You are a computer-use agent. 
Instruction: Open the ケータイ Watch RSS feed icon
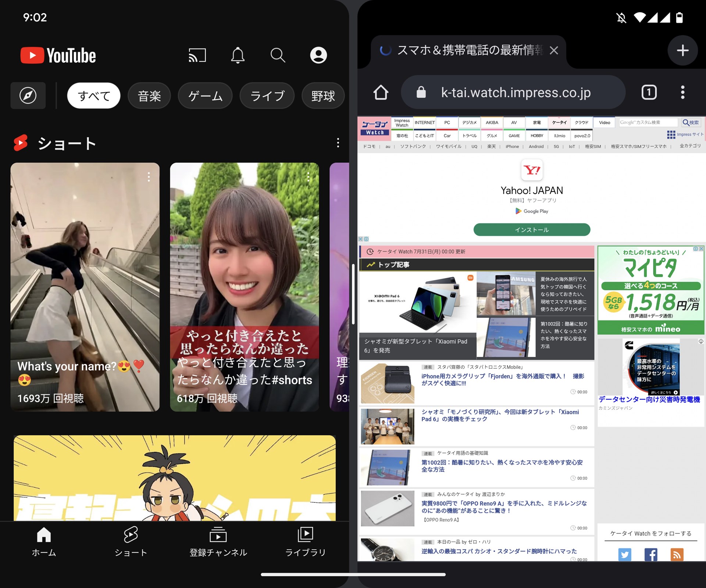pos(677,555)
